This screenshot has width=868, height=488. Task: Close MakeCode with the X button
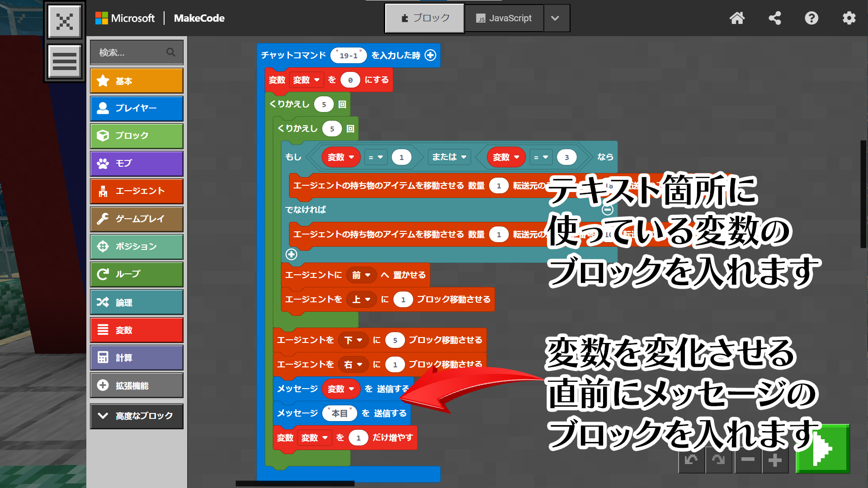(65, 21)
